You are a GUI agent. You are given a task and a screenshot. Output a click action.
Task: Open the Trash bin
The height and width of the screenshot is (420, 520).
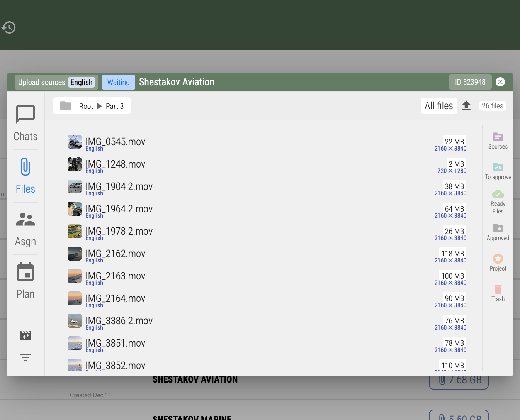pos(498,293)
